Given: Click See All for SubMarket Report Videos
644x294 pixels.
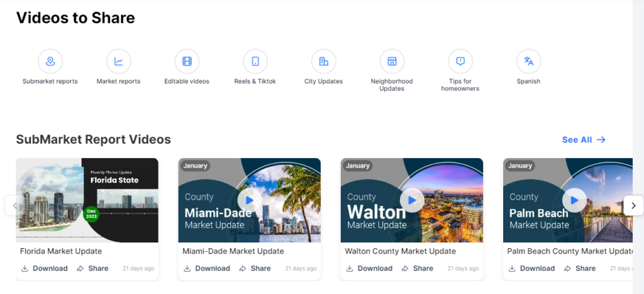Looking at the screenshot, I should click(584, 140).
